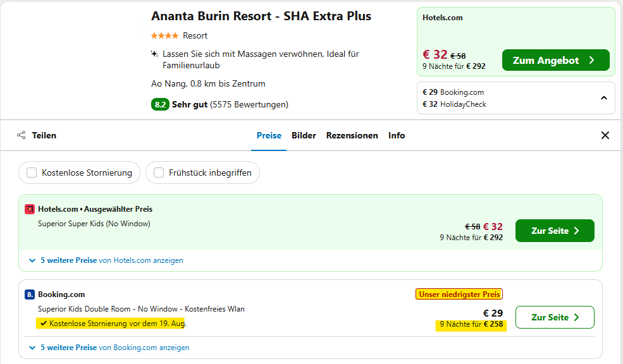Click the Hotels.com red logo icon
Viewport: 623px width, 364px height.
pyautogui.click(x=29, y=209)
